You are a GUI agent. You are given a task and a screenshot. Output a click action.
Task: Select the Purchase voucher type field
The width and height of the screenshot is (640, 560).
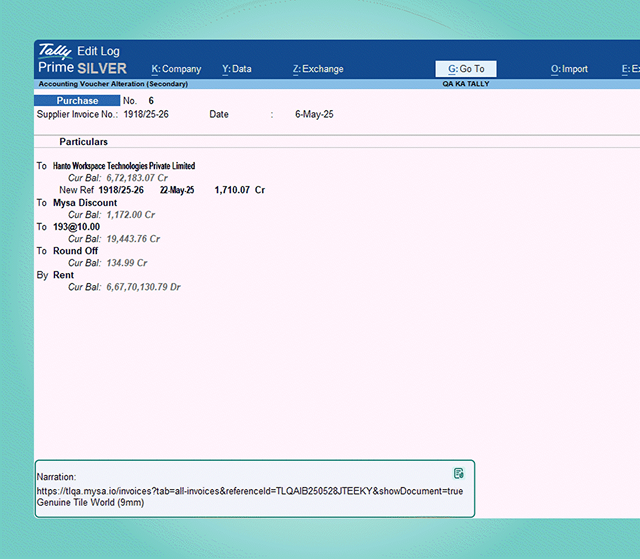point(77,100)
